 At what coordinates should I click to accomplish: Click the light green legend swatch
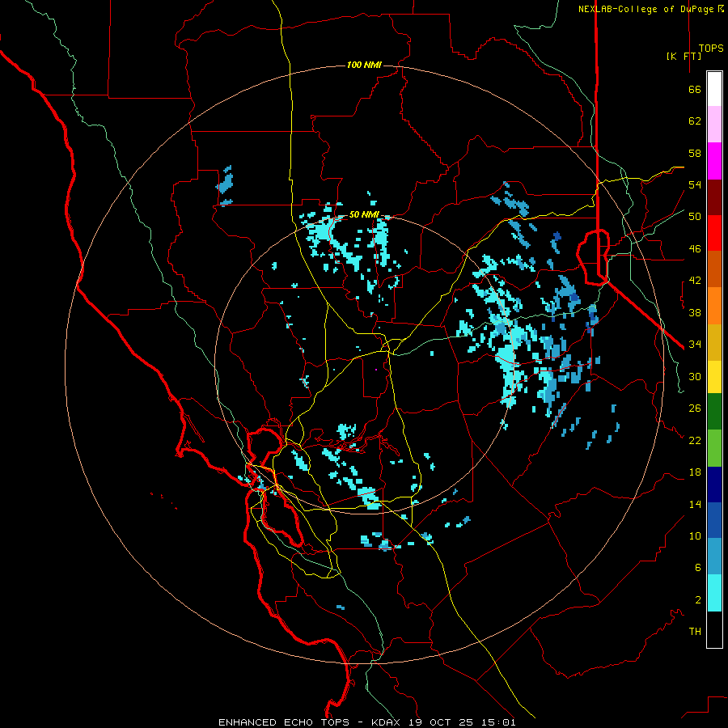pos(714,448)
